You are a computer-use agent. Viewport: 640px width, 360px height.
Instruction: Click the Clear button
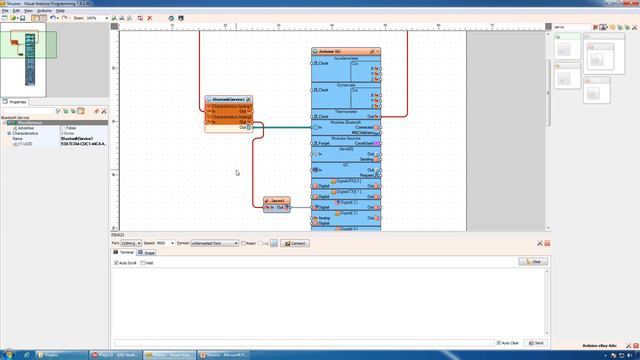click(x=533, y=261)
